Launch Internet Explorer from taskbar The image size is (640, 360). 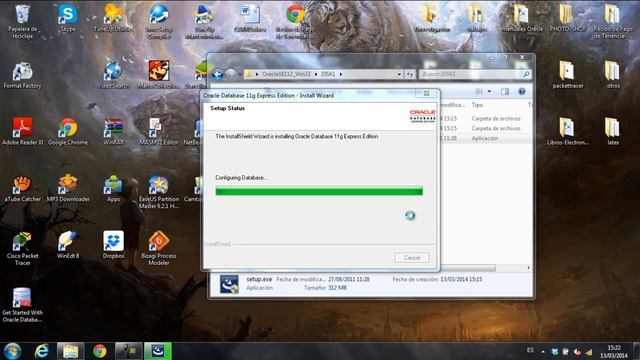pyautogui.click(x=42, y=351)
